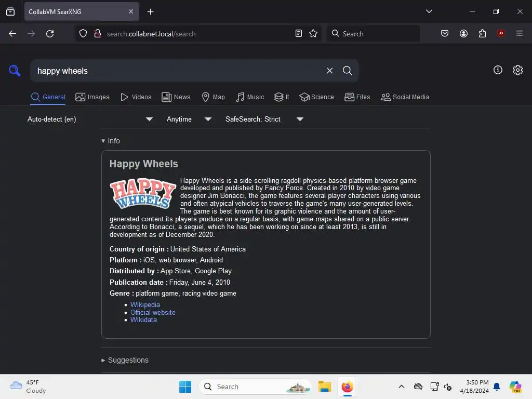Open the Copilot preview icon
The height and width of the screenshot is (399, 532).
[515, 387]
